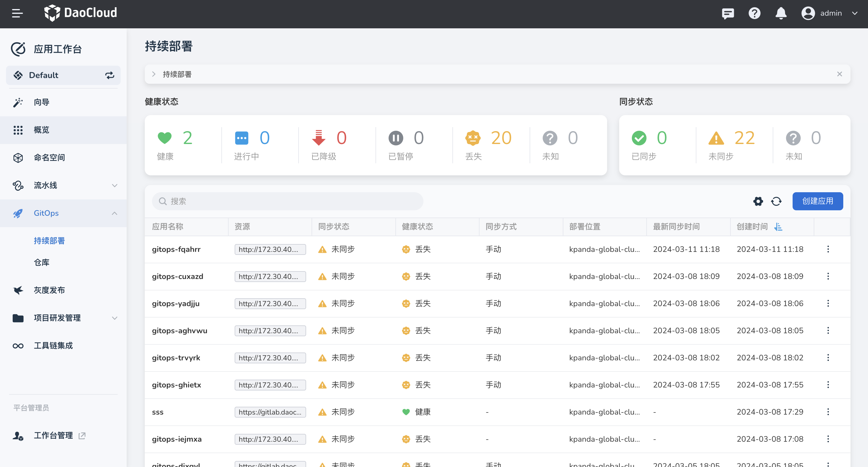Open actions menu for gitops-fqahrr row

(828, 249)
